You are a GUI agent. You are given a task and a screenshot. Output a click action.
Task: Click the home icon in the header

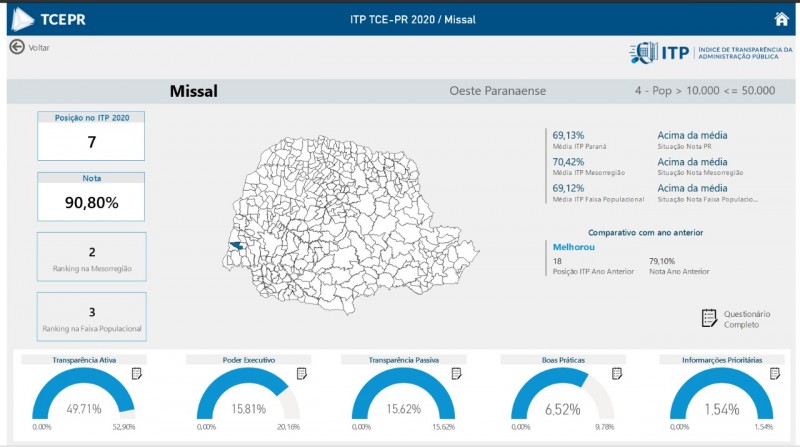click(x=781, y=18)
